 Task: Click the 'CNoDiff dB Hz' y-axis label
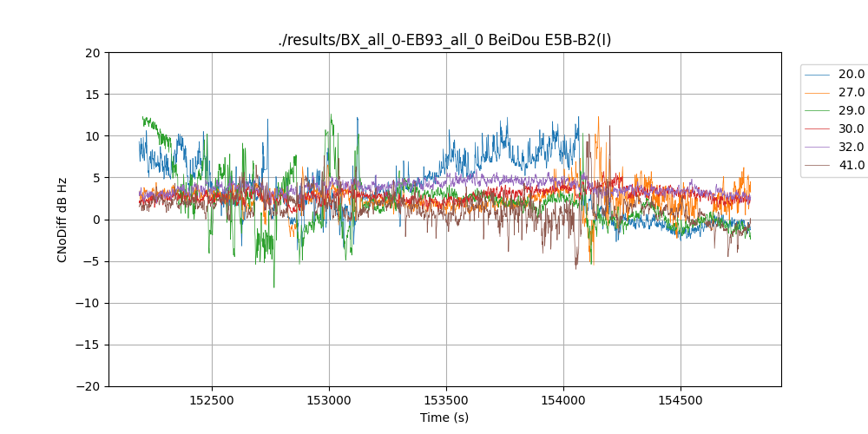62,220
